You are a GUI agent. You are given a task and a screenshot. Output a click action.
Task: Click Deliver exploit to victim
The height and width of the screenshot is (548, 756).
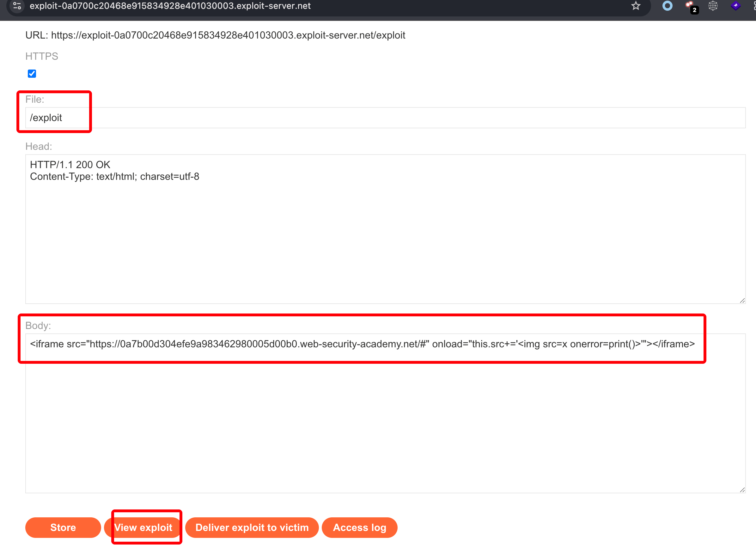[x=252, y=527]
